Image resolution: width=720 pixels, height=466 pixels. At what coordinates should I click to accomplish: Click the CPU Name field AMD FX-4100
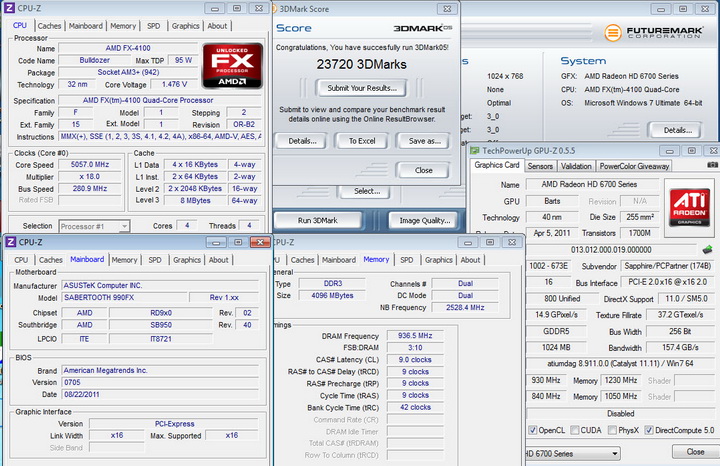(128, 48)
